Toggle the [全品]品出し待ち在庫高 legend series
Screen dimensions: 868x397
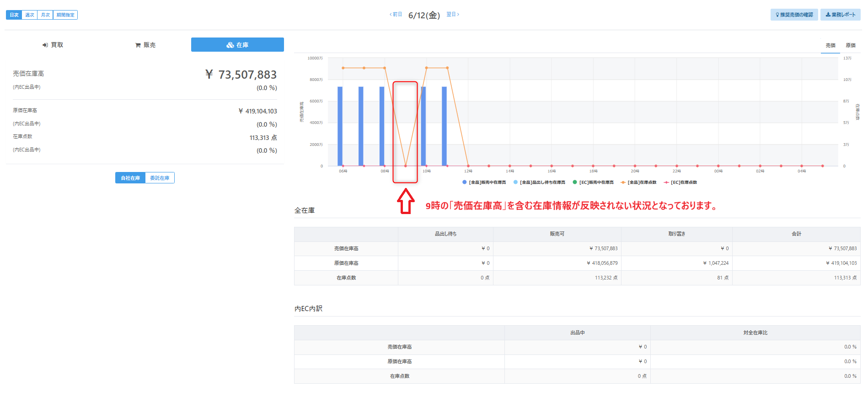[x=540, y=182]
